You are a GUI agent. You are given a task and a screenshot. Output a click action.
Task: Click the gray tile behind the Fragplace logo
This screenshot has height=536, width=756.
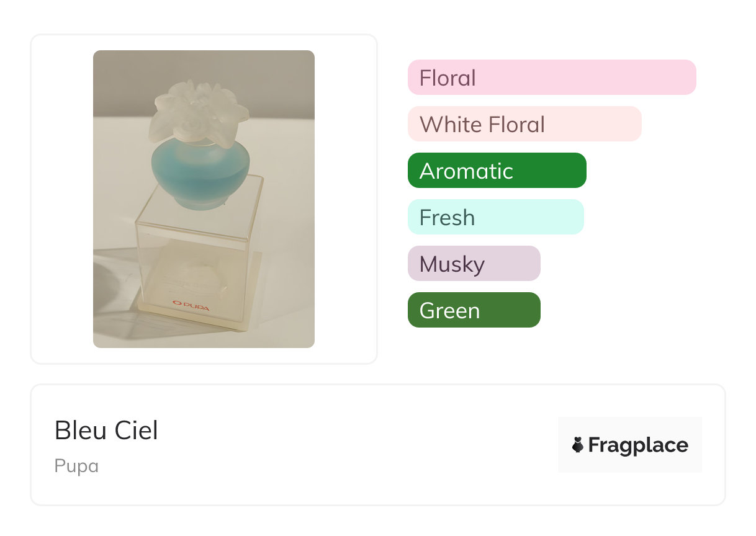click(630, 427)
